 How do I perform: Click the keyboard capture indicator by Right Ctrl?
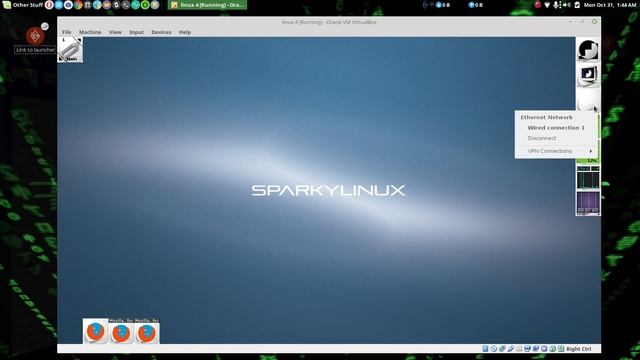click(x=561, y=349)
